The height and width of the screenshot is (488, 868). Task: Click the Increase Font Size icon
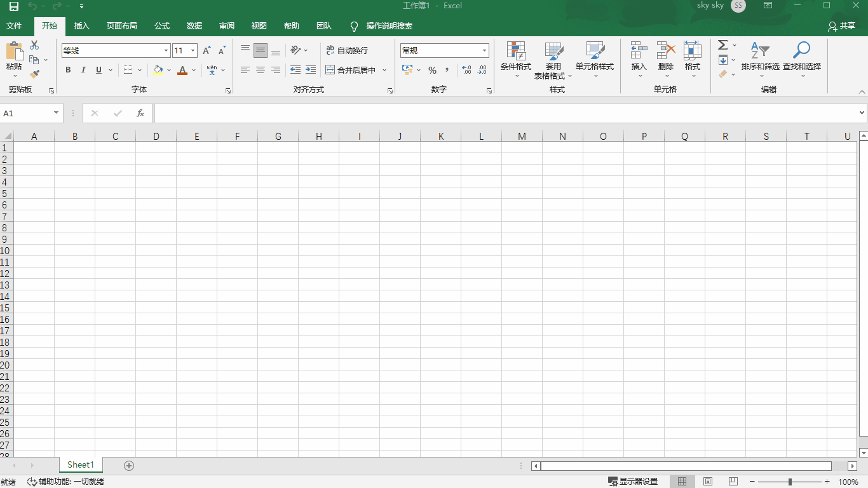click(207, 51)
